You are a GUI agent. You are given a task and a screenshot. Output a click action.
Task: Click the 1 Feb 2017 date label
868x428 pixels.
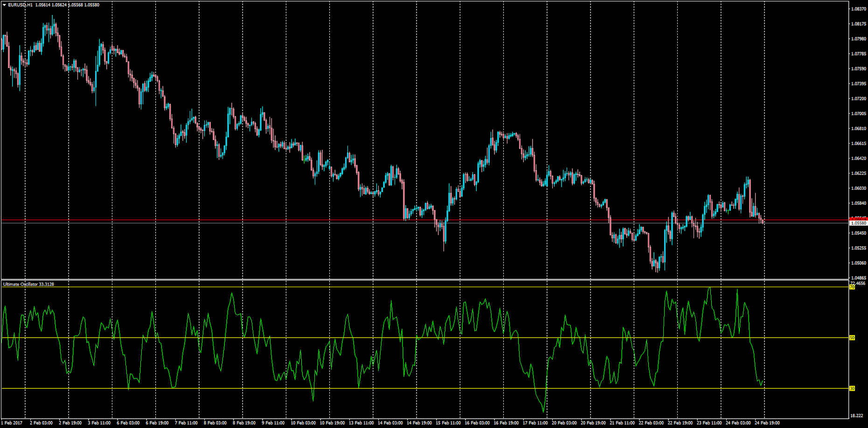[x=12, y=423]
